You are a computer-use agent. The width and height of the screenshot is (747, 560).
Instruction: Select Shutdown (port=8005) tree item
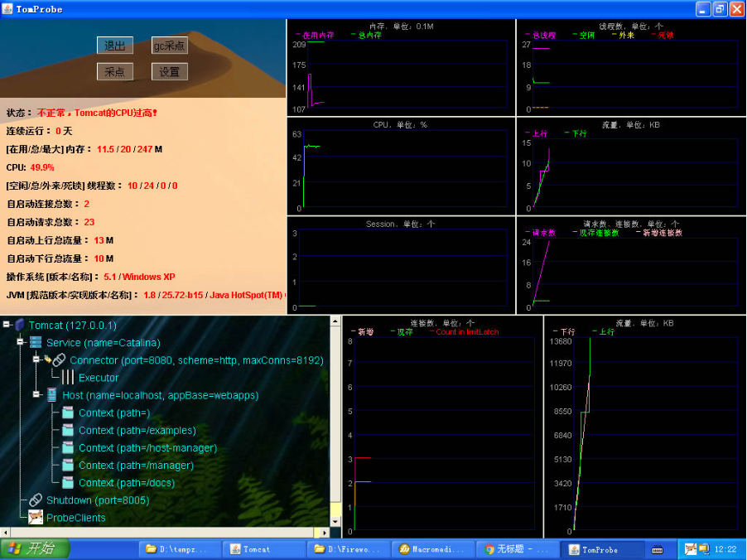pyautogui.click(x=98, y=500)
